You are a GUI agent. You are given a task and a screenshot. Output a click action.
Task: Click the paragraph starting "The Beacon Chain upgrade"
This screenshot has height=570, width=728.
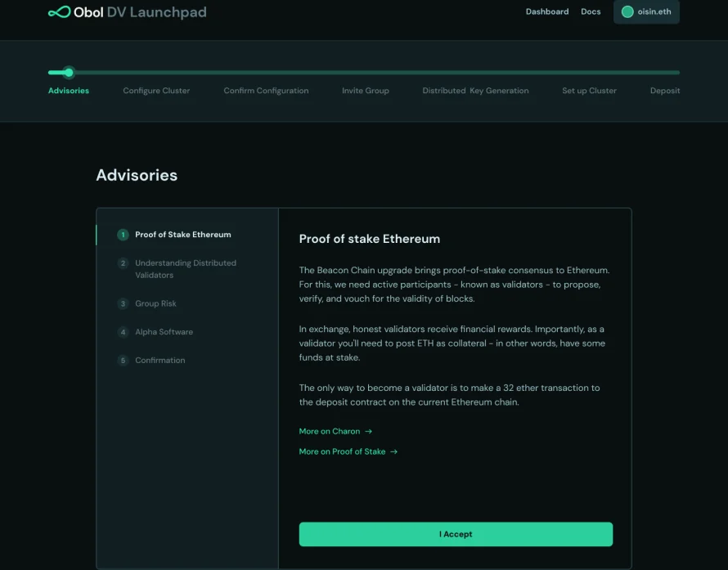[x=455, y=284]
